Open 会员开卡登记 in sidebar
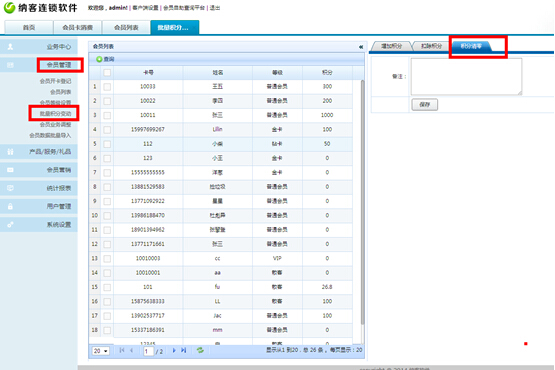 [55, 81]
